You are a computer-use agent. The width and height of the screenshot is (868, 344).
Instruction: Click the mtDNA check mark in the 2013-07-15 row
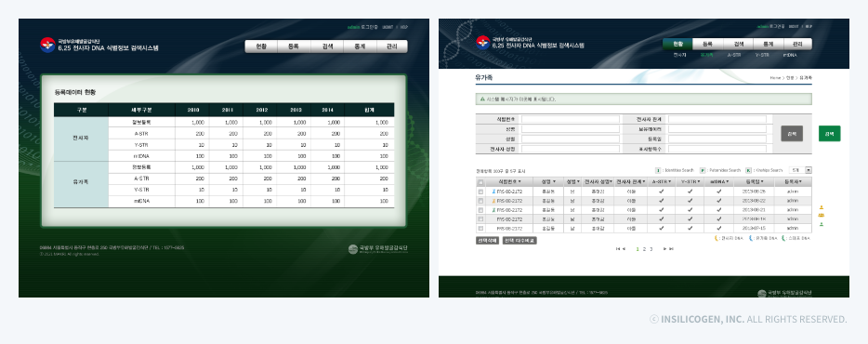click(x=719, y=228)
